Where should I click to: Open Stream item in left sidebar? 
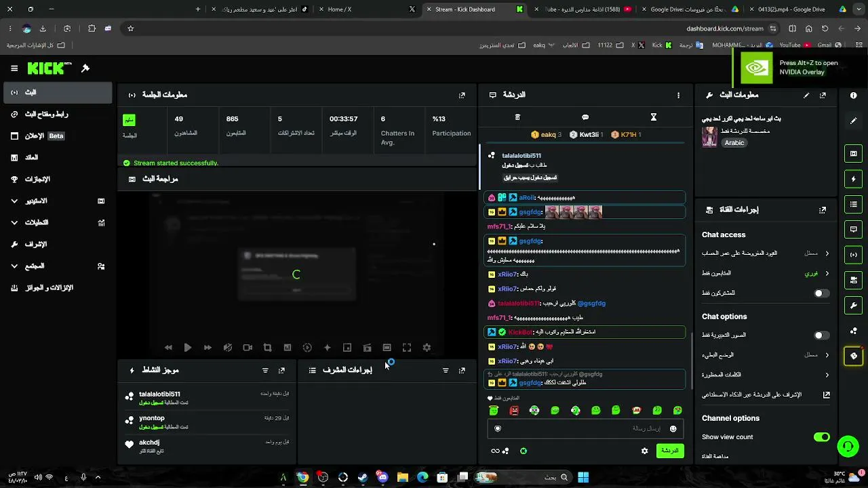pyautogui.click(x=58, y=93)
